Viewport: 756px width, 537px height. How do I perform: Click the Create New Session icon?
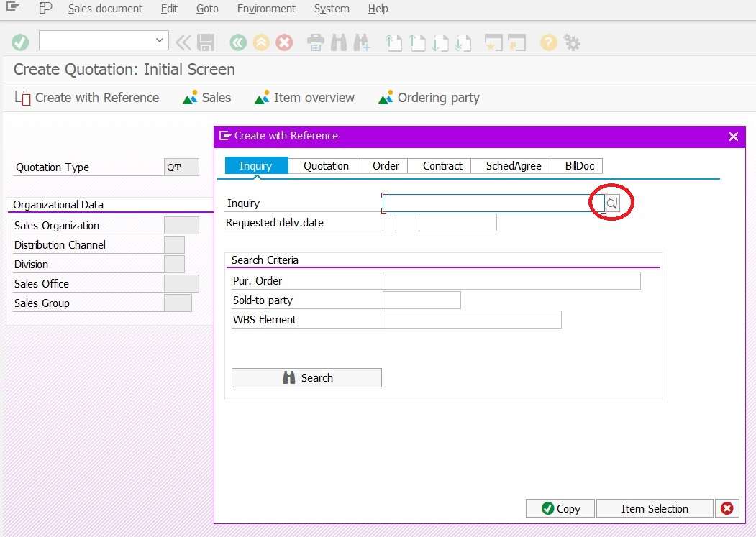coord(494,42)
